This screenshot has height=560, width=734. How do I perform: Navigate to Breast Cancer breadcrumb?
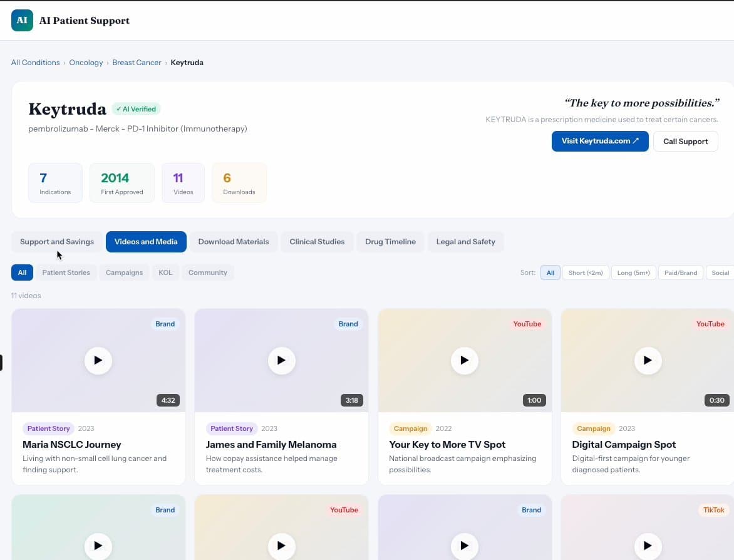click(x=137, y=62)
